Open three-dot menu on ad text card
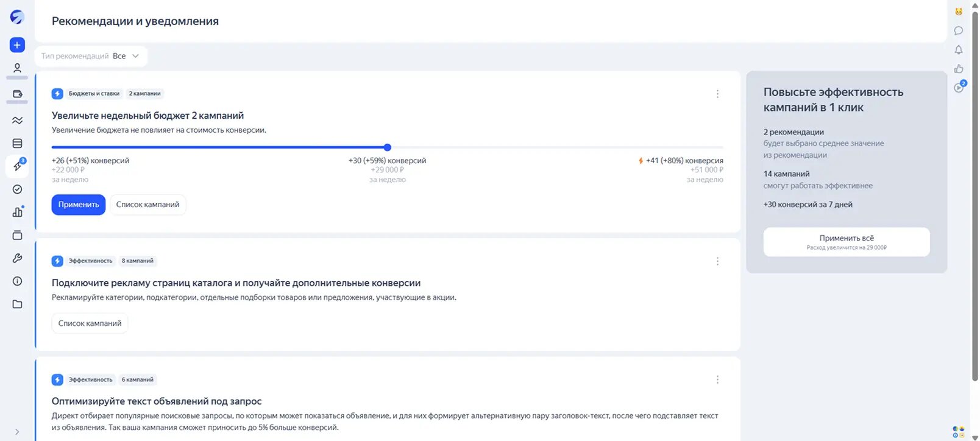 click(x=717, y=380)
